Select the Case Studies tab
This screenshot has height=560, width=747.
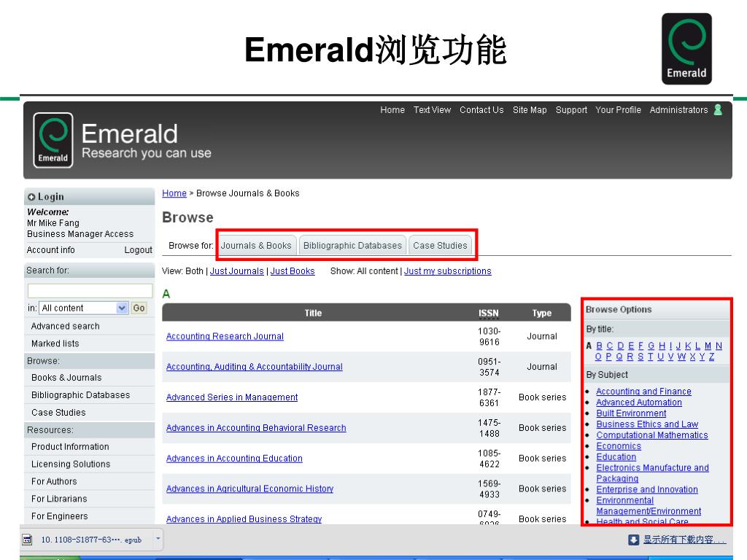(x=440, y=245)
